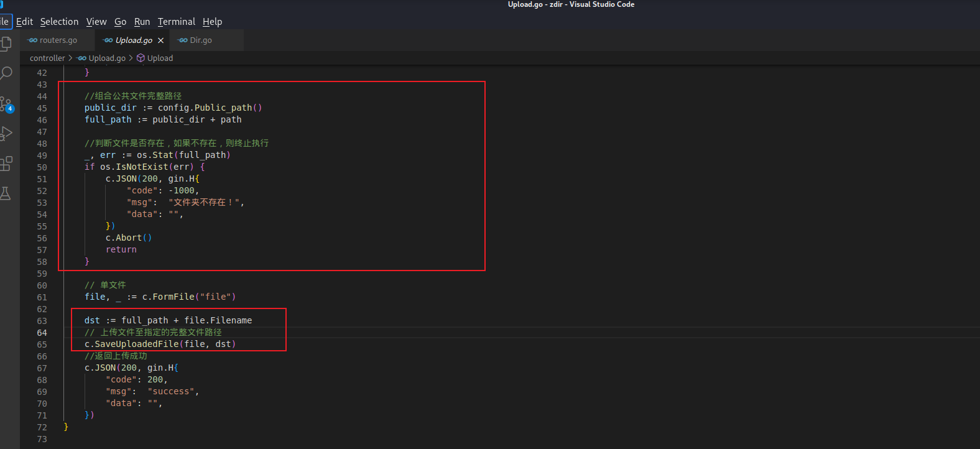Expand the Upload function breadcrumb

click(x=160, y=58)
